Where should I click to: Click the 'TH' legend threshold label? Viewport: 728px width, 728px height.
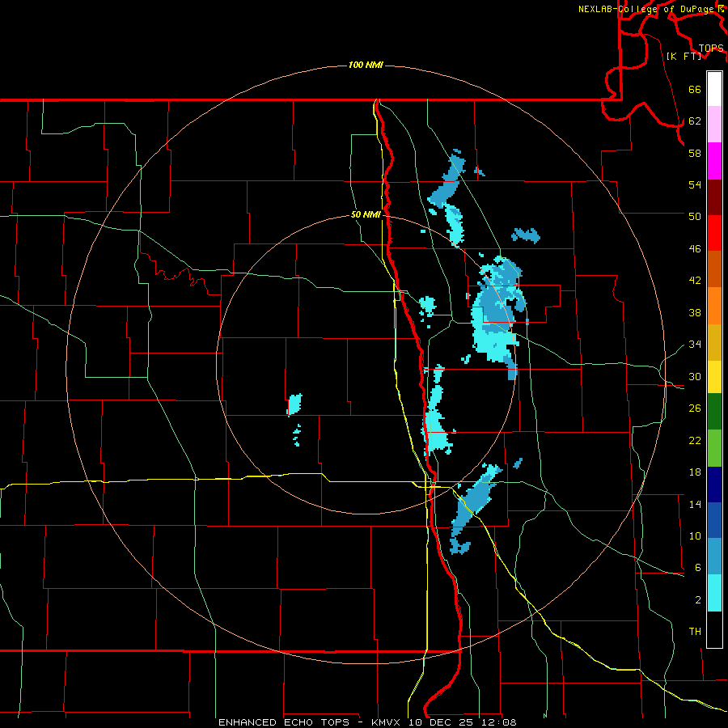click(695, 632)
